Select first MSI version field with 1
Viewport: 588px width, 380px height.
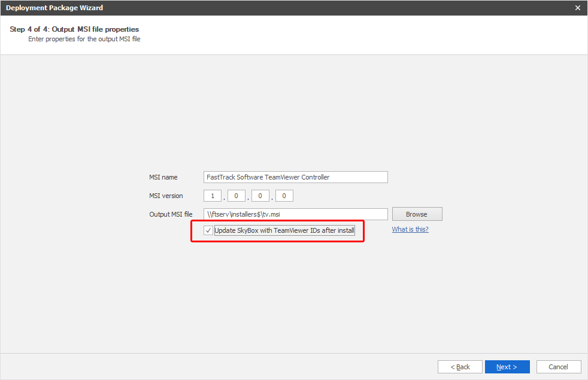pos(213,196)
